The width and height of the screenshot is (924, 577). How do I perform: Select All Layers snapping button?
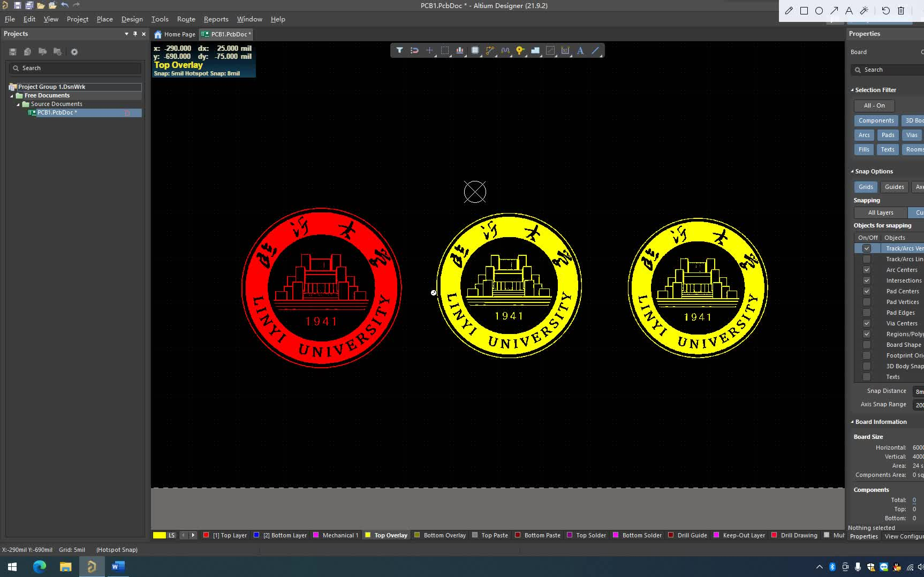(881, 212)
